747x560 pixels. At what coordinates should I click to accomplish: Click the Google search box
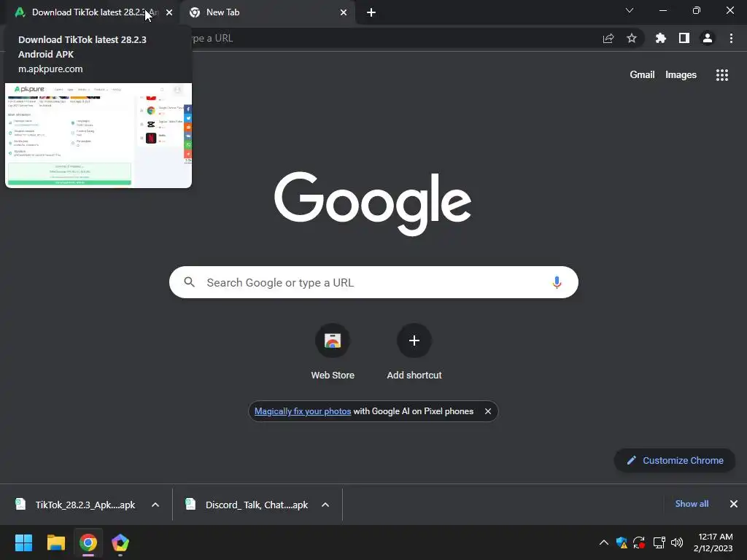tap(373, 282)
